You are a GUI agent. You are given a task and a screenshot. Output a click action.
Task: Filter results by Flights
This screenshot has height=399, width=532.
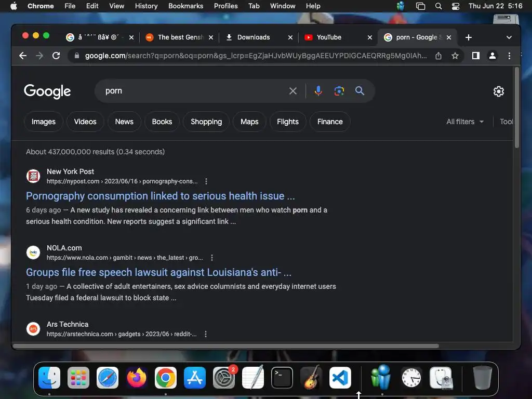click(x=288, y=122)
